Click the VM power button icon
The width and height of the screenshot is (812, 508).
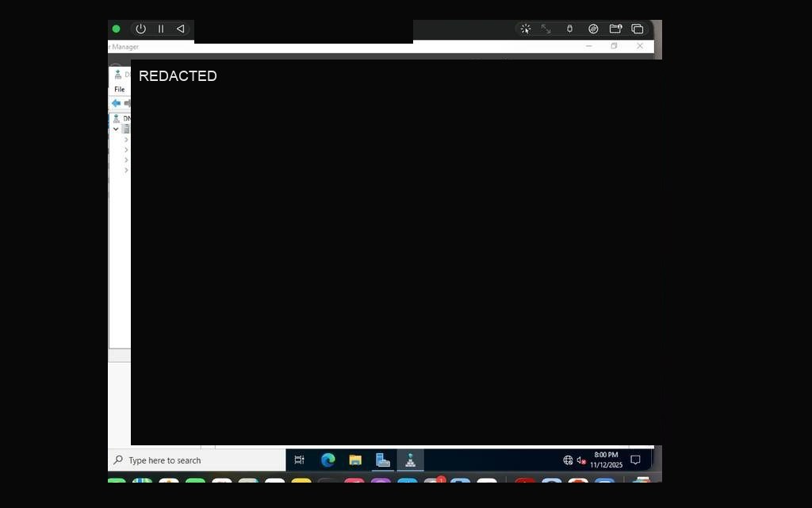click(x=141, y=29)
